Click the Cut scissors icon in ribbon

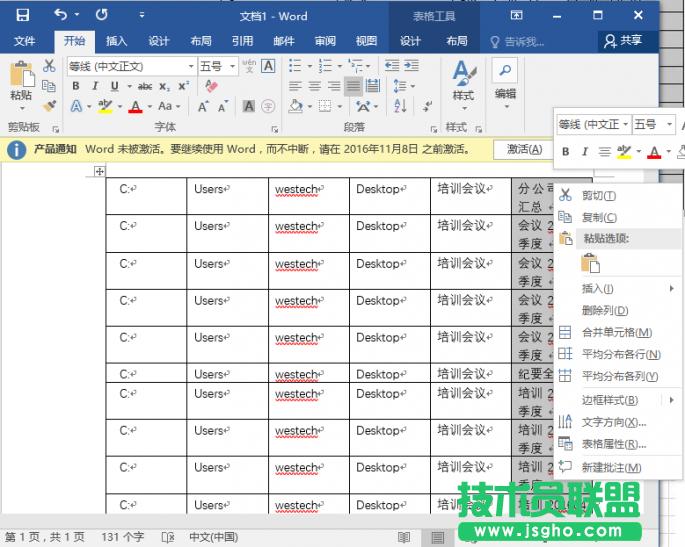coord(49,66)
